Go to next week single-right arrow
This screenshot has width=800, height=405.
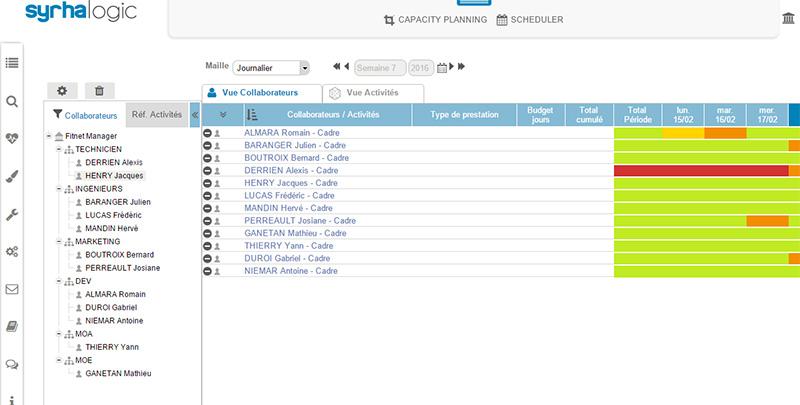pyautogui.click(x=452, y=66)
